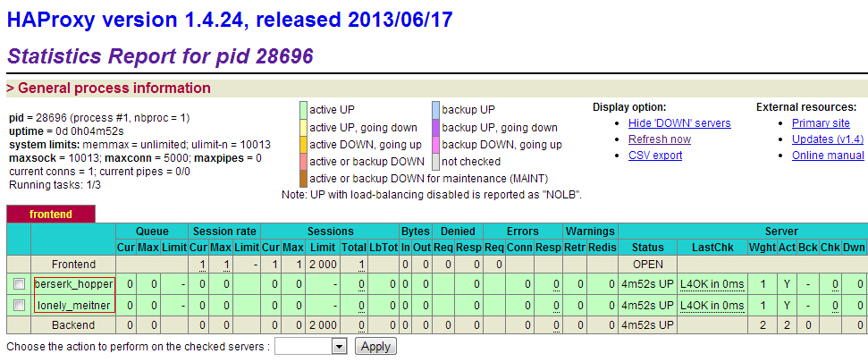Click the General process information header
The height and width of the screenshot is (362, 868).
click(x=109, y=88)
